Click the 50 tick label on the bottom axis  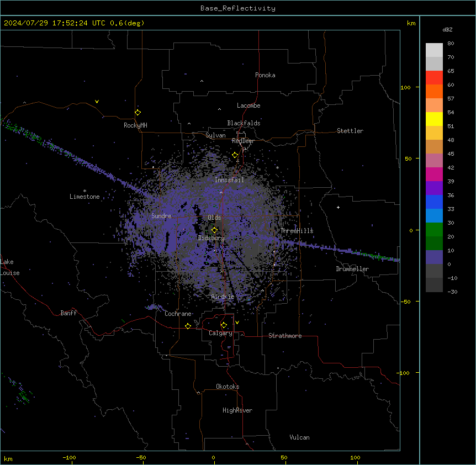(284, 457)
